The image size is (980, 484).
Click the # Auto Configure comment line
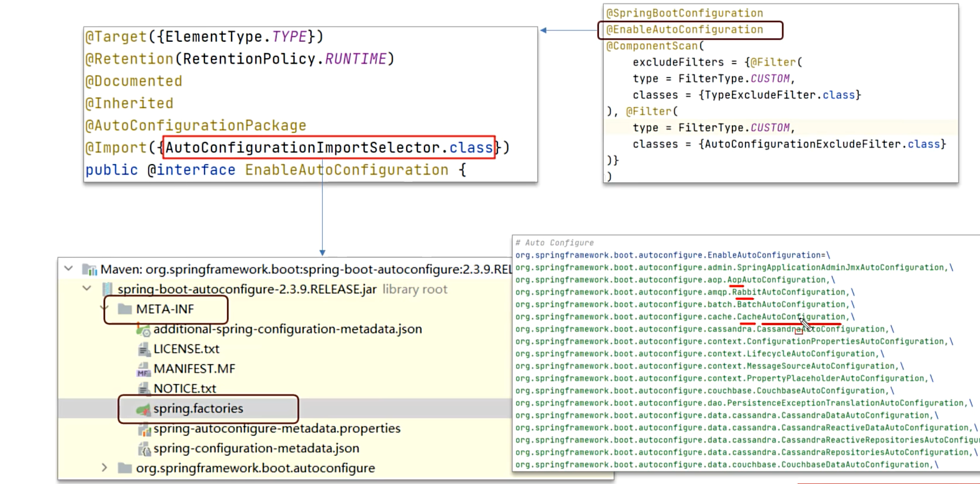point(555,242)
